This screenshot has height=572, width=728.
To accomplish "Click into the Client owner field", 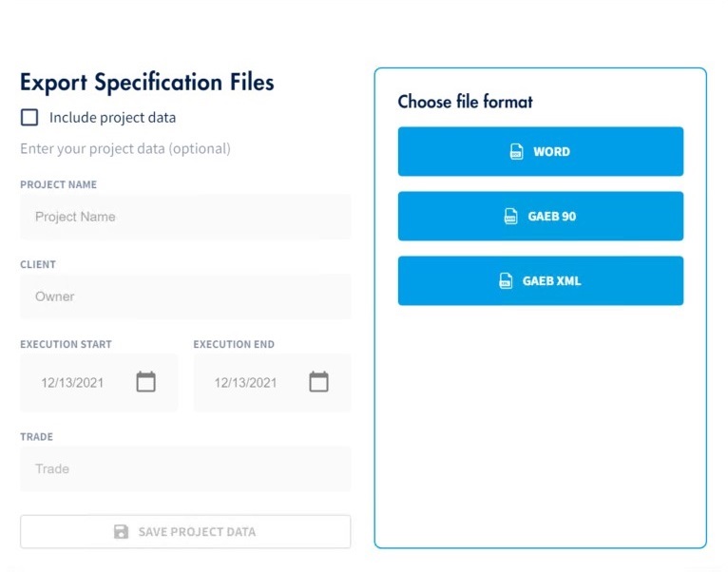I will [x=185, y=296].
